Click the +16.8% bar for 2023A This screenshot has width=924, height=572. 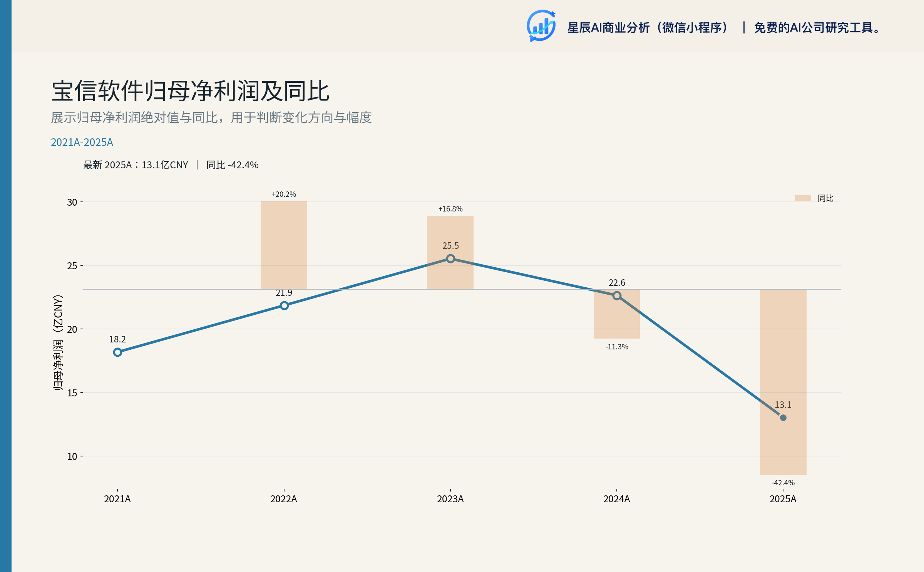point(450,252)
